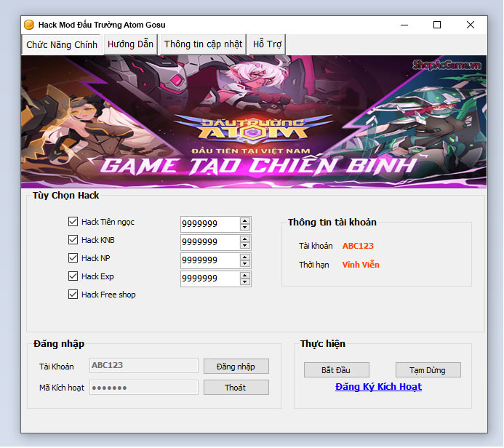The width and height of the screenshot is (504, 448).
Task: Decrease the Hack Exp value with down arrow
Action: [x=245, y=282]
